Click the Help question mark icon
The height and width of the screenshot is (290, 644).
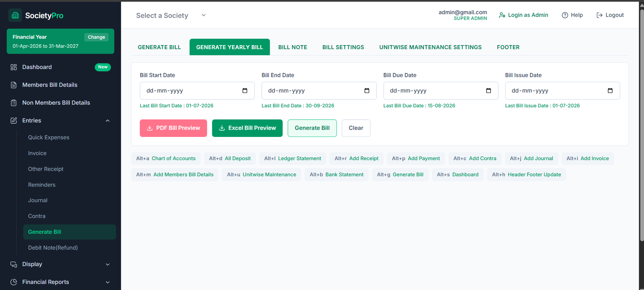pos(565,15)
